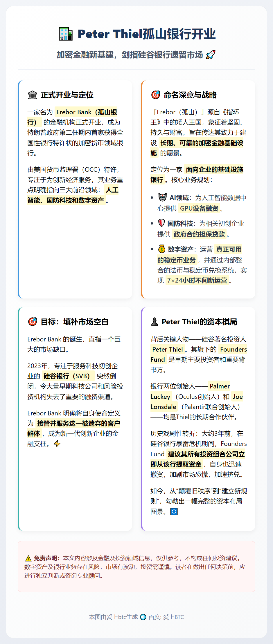Click footer text 本图由爱上btc生成
Viewport: 273px width, 644px height.
(x=113, y=617)
